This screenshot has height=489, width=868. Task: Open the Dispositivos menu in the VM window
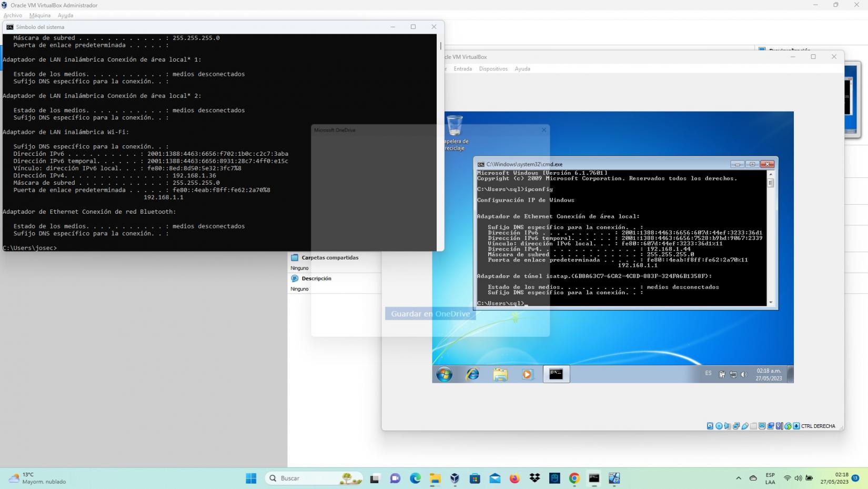(493, 69)
